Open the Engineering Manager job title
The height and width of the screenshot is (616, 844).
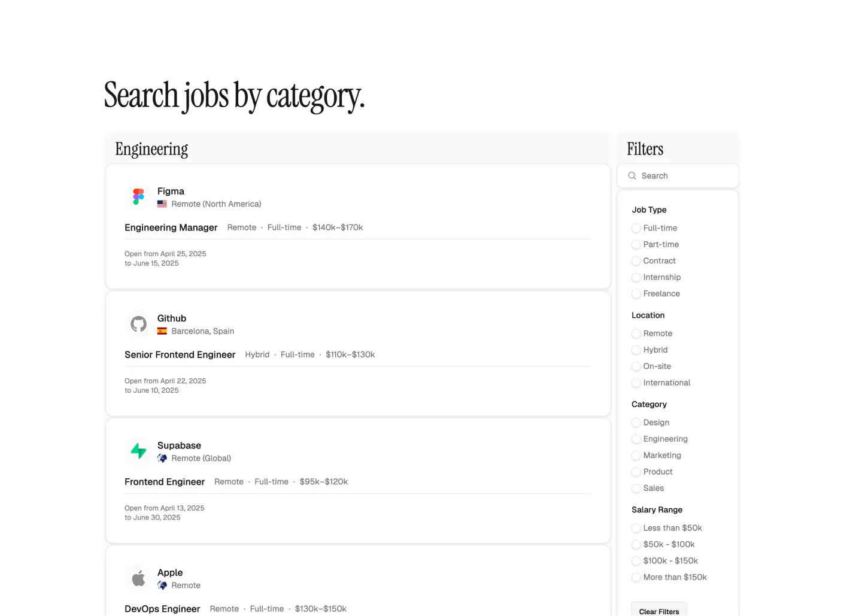point(171,227)
